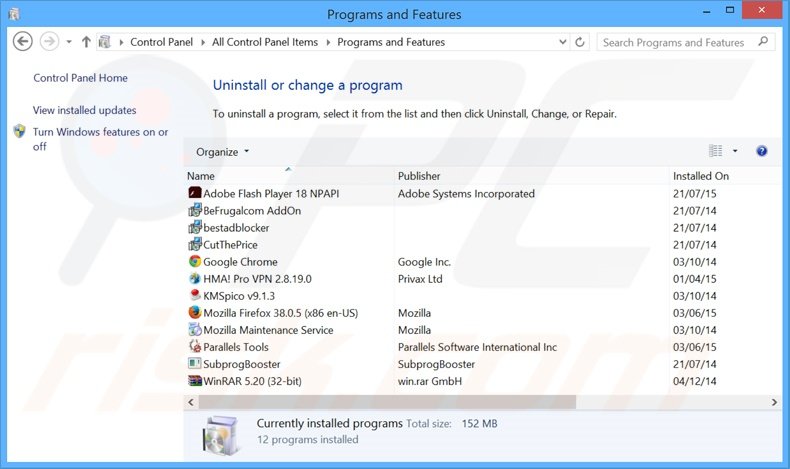This screenshot has width=790, height=469.
Task: Select HMA! Pro VPN 2.8.19.0 entry
Action: point(257,279)
